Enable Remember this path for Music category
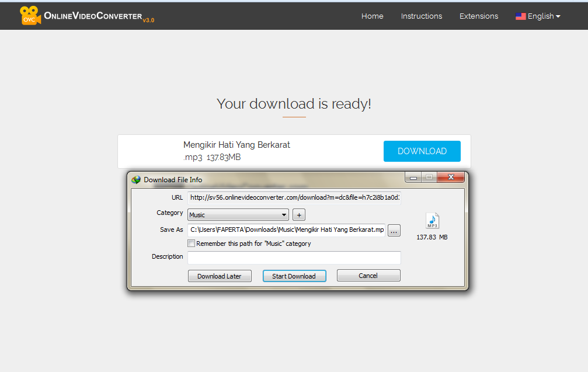 (192, 244)
